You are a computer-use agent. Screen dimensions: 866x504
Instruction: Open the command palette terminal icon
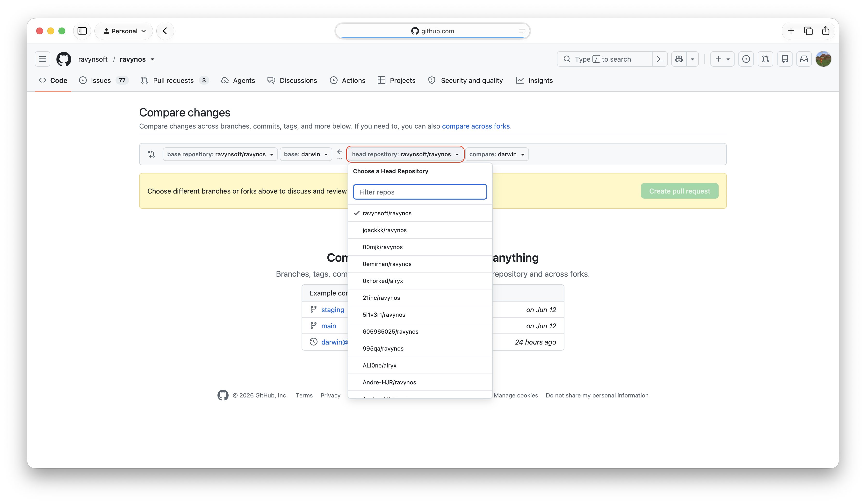point(660,59)
